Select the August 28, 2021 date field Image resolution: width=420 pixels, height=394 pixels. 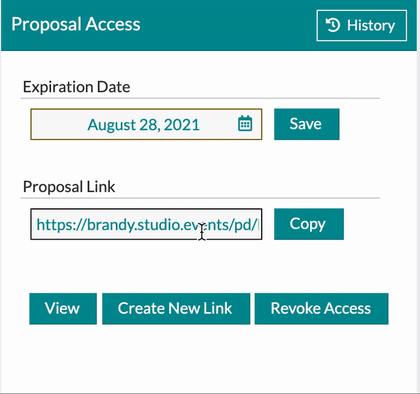[x=146, y=124]
